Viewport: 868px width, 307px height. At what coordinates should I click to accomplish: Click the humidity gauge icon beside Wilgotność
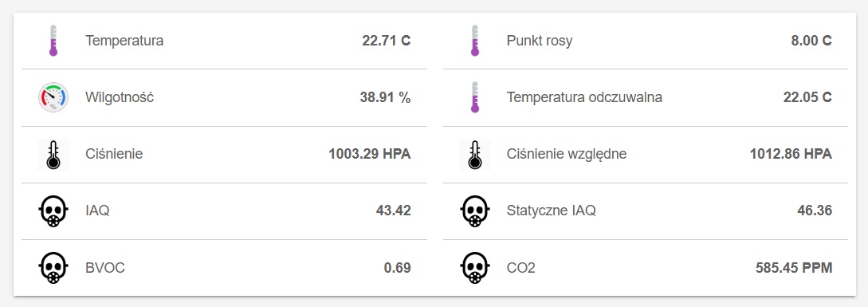53,97
